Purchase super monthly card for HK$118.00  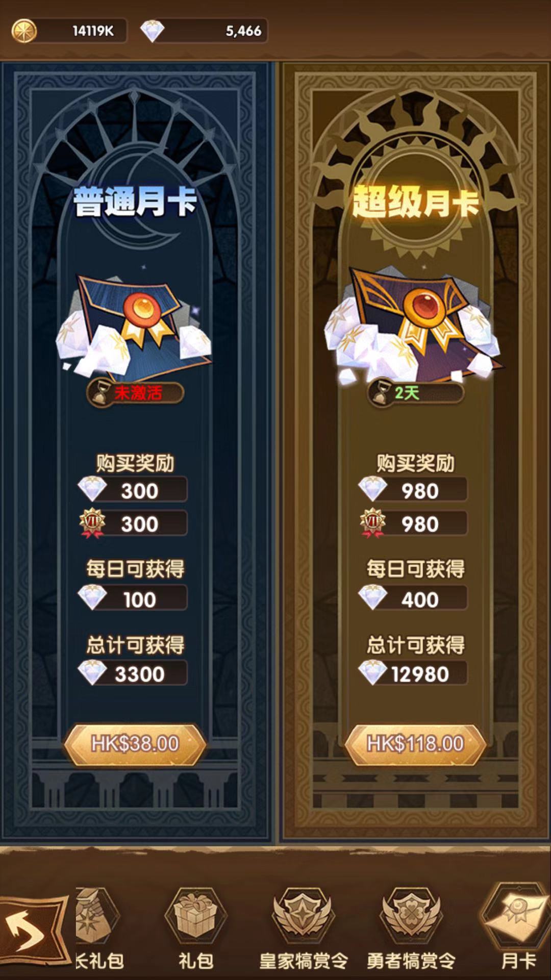(415, 744)
